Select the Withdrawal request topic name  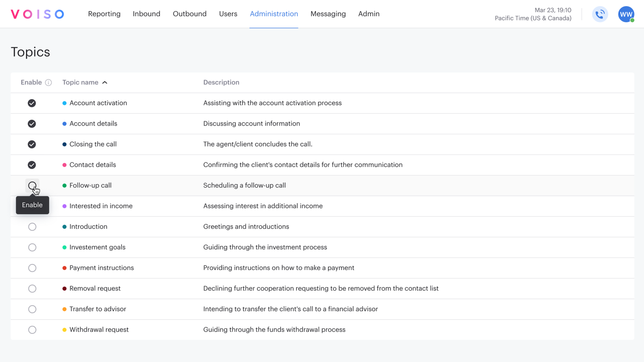click(99, 330)
